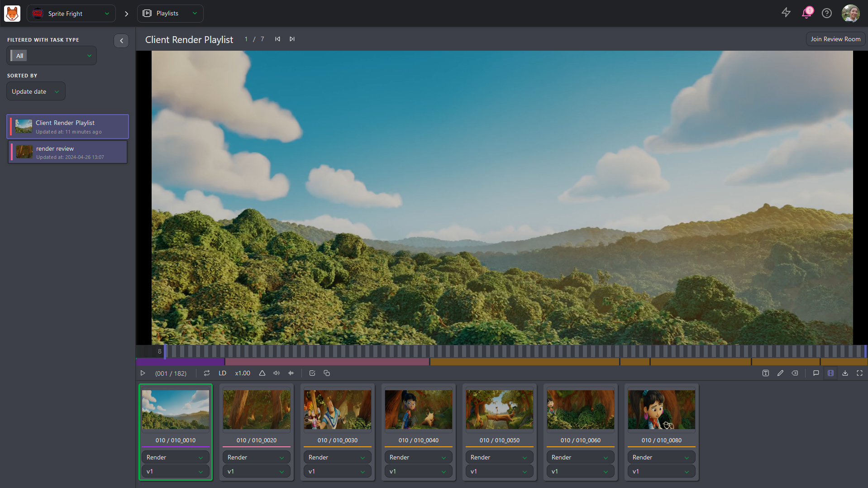Select the text annotation tool
This screenshot has width=868, height=488.
pyautogui.click(x=766, y=373)
